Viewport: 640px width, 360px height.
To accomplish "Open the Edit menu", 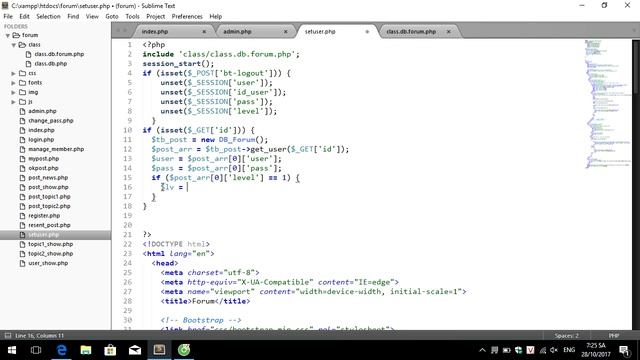I will pyautogui.click(x=24, y=16).
